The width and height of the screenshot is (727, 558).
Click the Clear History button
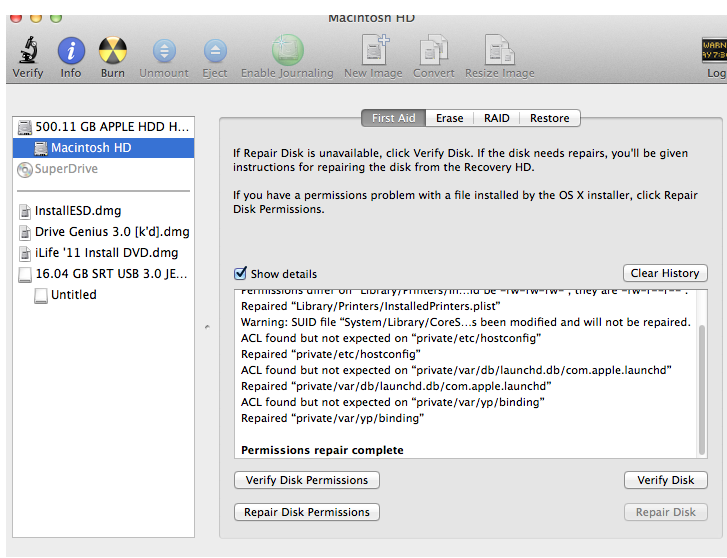[x=665, y=273]
